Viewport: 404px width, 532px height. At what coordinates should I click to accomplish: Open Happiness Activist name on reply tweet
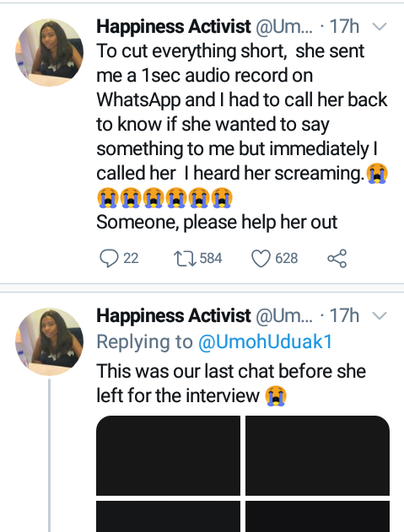174,316
